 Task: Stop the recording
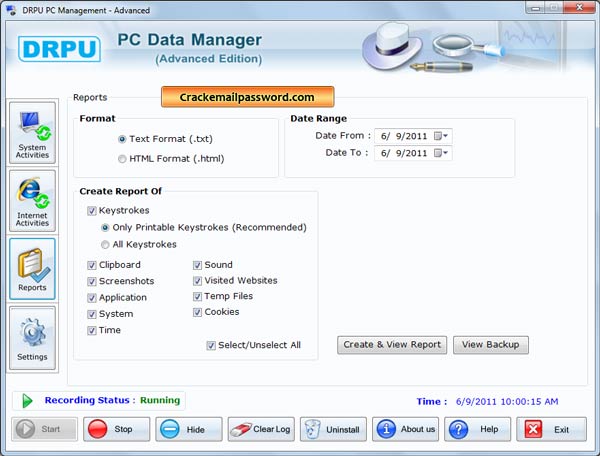pos(117,429)
